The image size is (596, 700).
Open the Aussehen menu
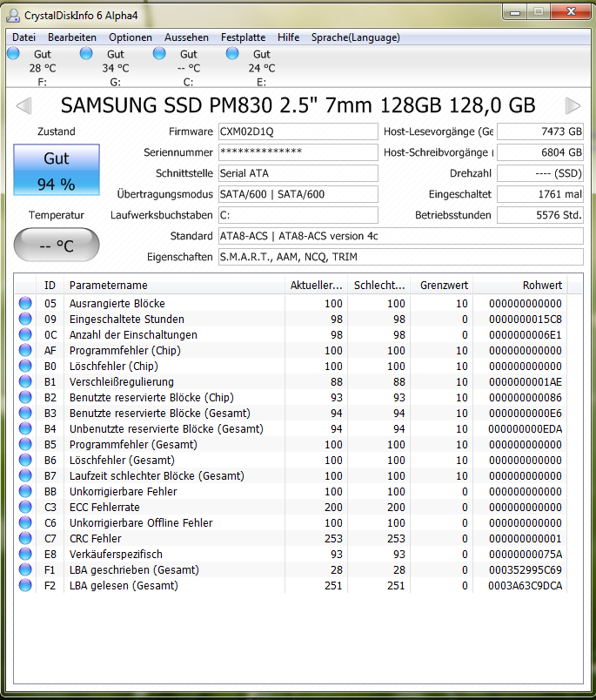(186, 37)
